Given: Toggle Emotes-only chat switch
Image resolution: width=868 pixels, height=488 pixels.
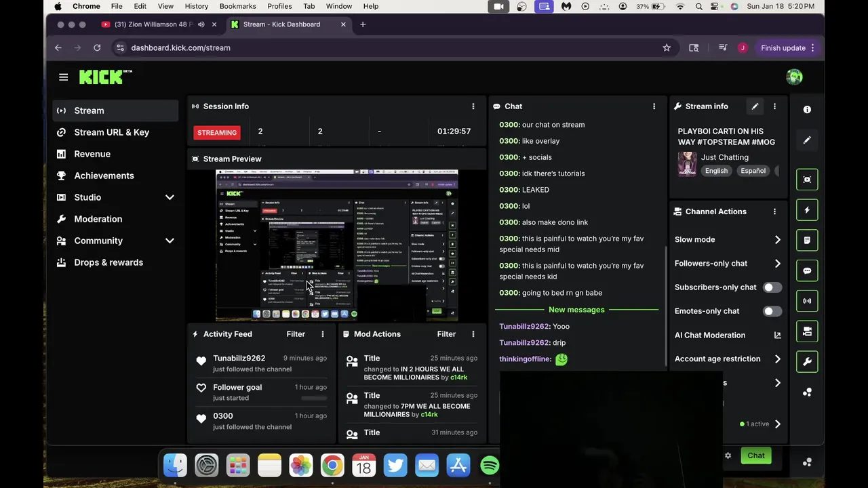Looking at the screenshot, I should [x=772, y=311].
